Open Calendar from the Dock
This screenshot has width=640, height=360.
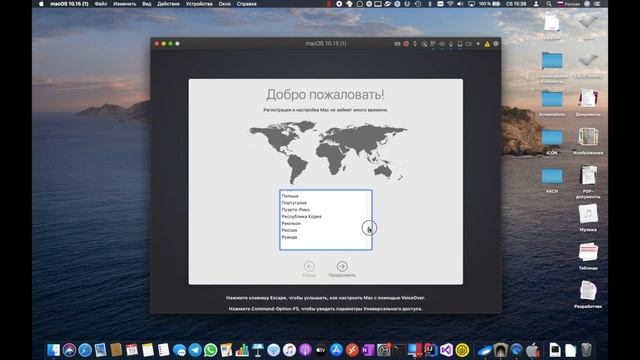(x=132, y=350)
